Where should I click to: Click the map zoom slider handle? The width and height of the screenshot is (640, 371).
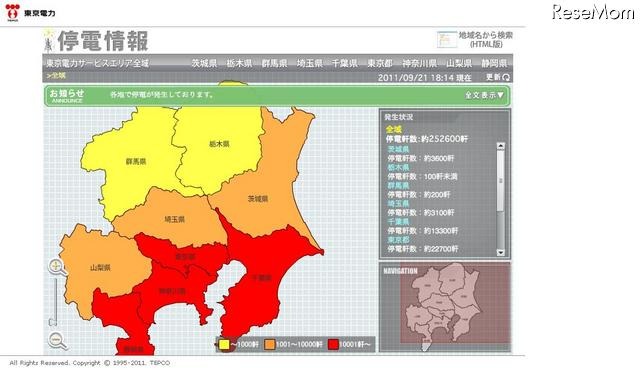52,322
